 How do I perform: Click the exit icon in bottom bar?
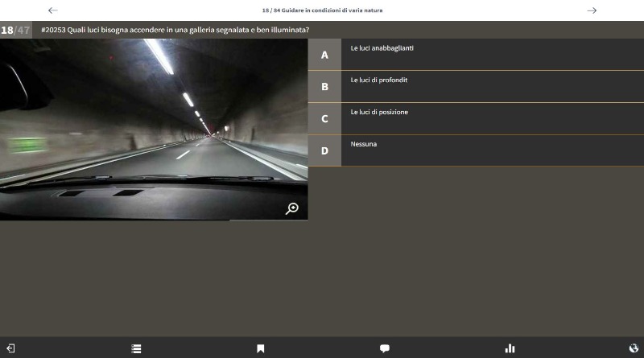10,348
